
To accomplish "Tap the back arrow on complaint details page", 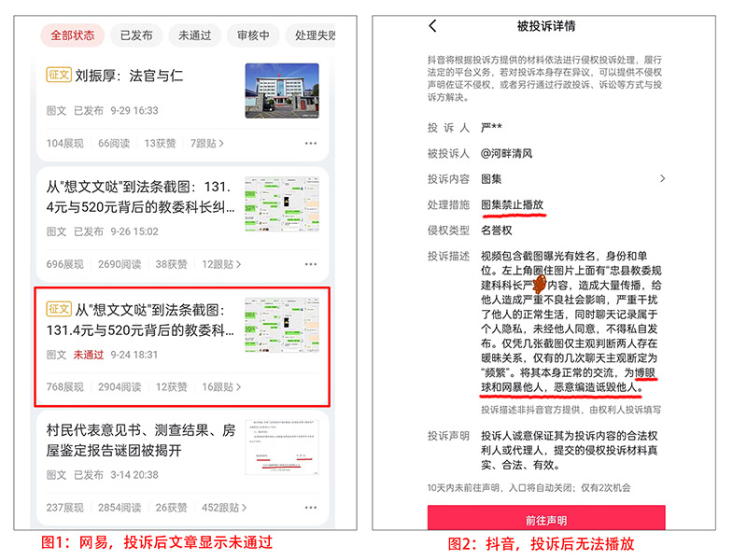I will tap(432, 26).
